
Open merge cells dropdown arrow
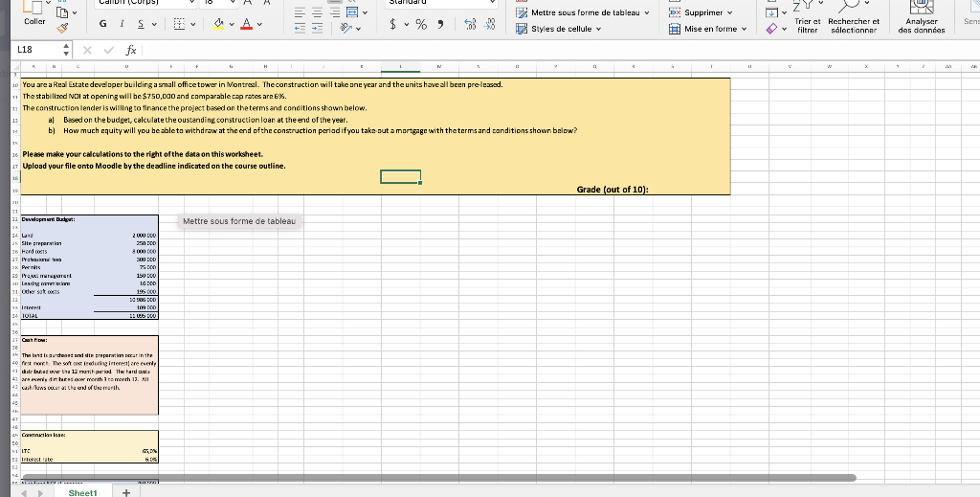click(x=365, y=12)
